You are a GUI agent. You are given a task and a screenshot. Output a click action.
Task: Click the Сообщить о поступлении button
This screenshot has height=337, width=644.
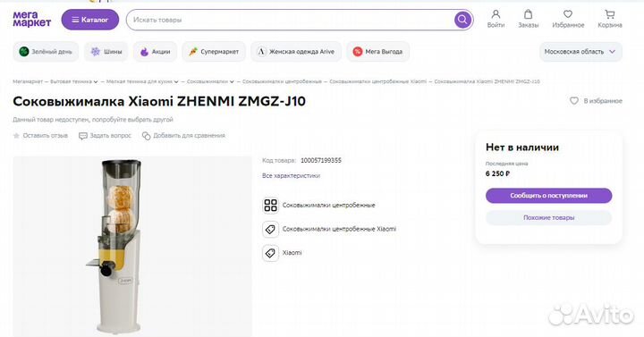548,196
